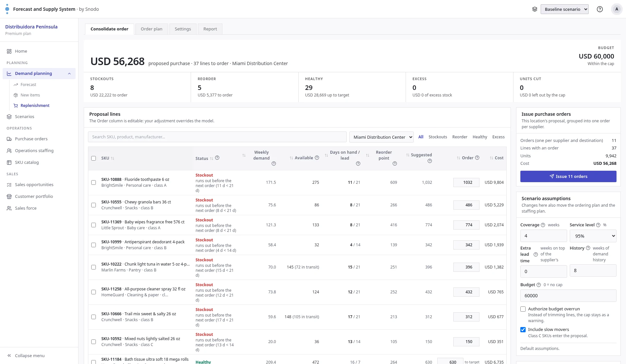Click the sort arrows next to SKU header

point(113,158)
